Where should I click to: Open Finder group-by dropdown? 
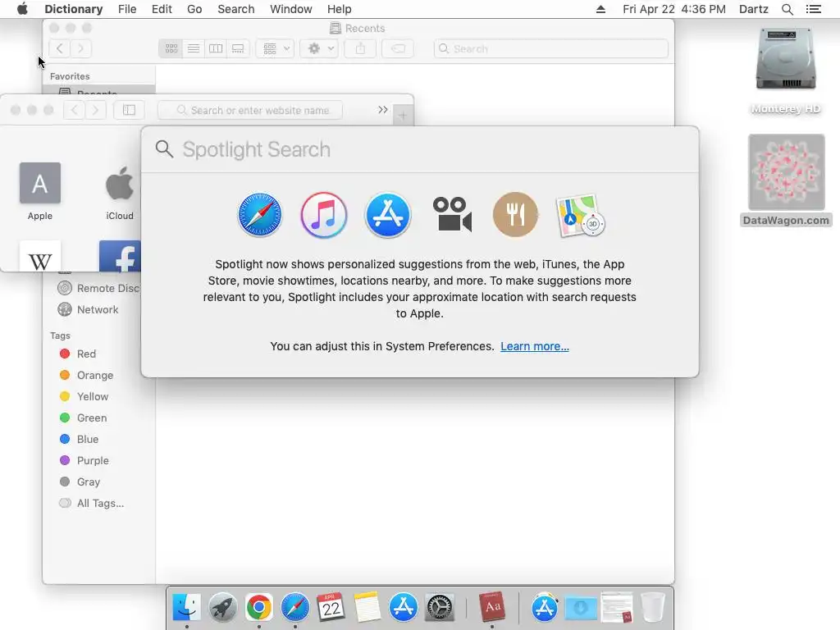(x=276, y=48)
